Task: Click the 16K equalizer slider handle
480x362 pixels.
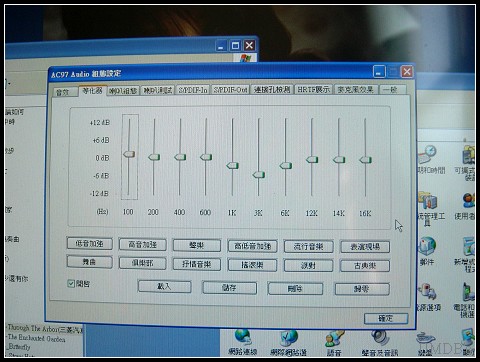Action: pos(366,160)
